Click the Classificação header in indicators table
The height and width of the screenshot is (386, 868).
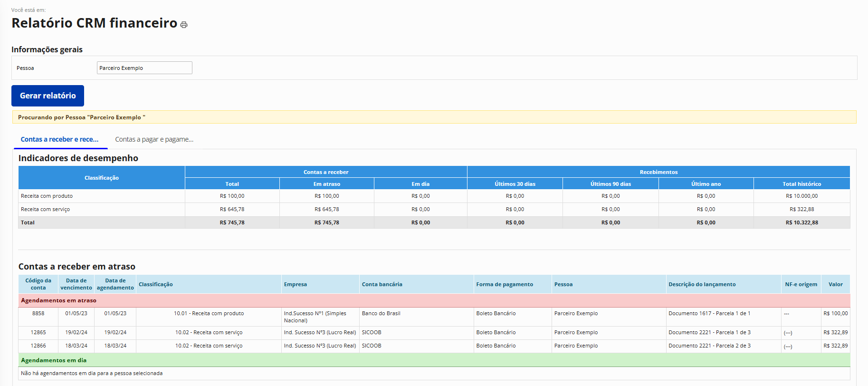pos(102,178)
